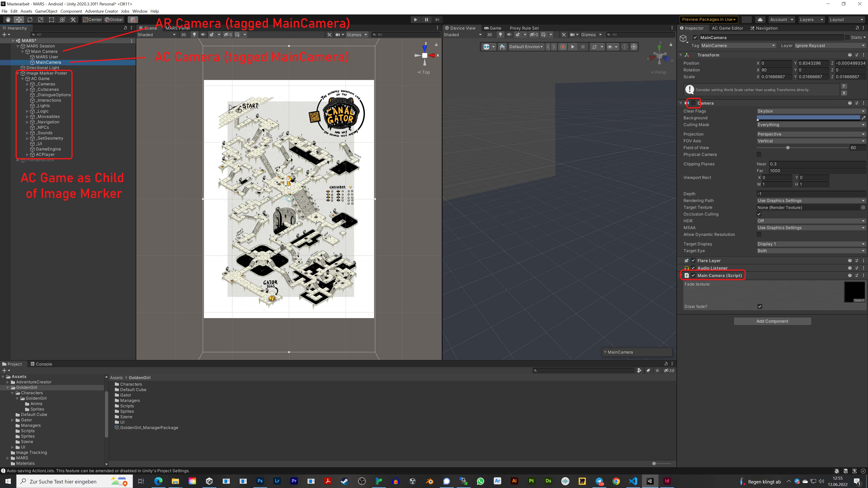
Task: Expand the _Cameras object in Hierarchy
Action: pyautogui.click(x=27, y=84)
